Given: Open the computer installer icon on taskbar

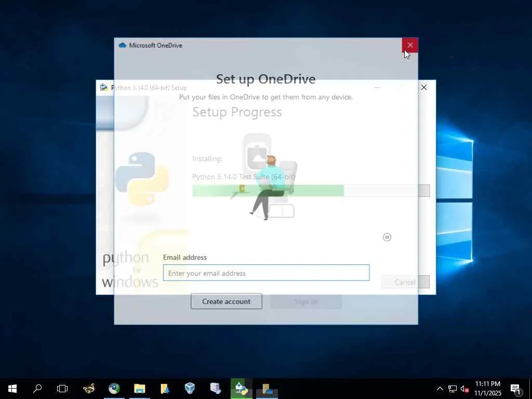Looking at the screenshot, I should [x=216, y=389].
